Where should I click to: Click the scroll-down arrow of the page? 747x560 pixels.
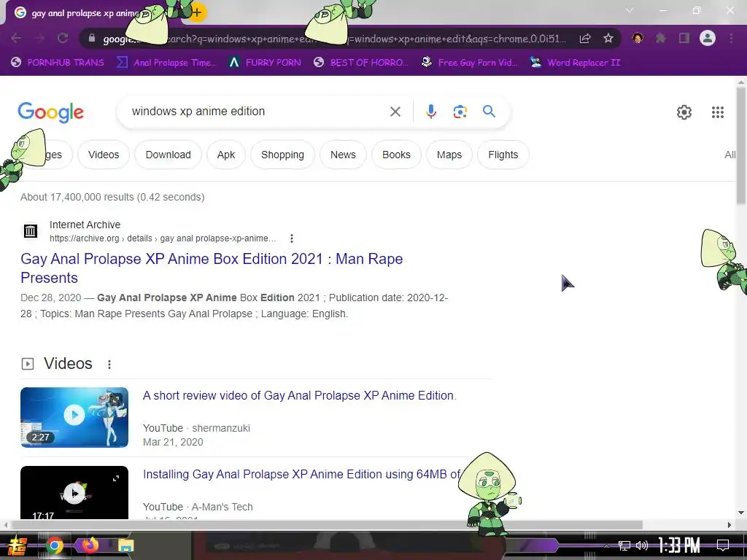point(741,513)
